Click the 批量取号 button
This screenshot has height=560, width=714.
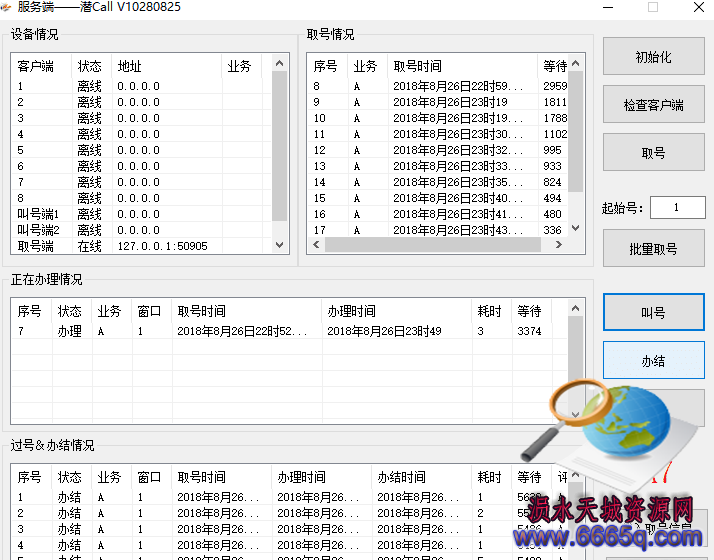tap(653, 249)
